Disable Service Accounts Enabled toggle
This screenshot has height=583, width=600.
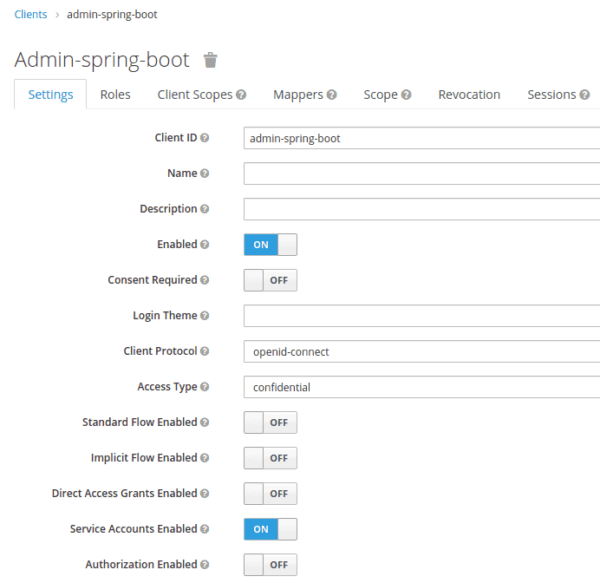(270, 529)
